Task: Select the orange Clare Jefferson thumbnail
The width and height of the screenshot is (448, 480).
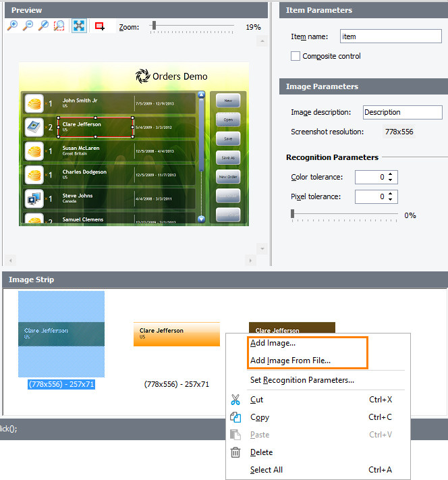Action: click(177, 334)
